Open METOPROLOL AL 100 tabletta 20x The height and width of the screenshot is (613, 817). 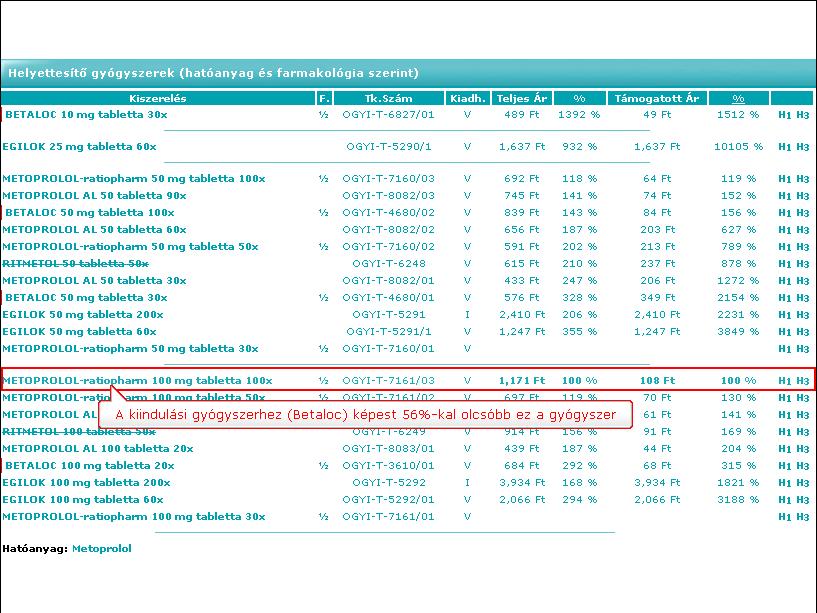pos(97,449)
